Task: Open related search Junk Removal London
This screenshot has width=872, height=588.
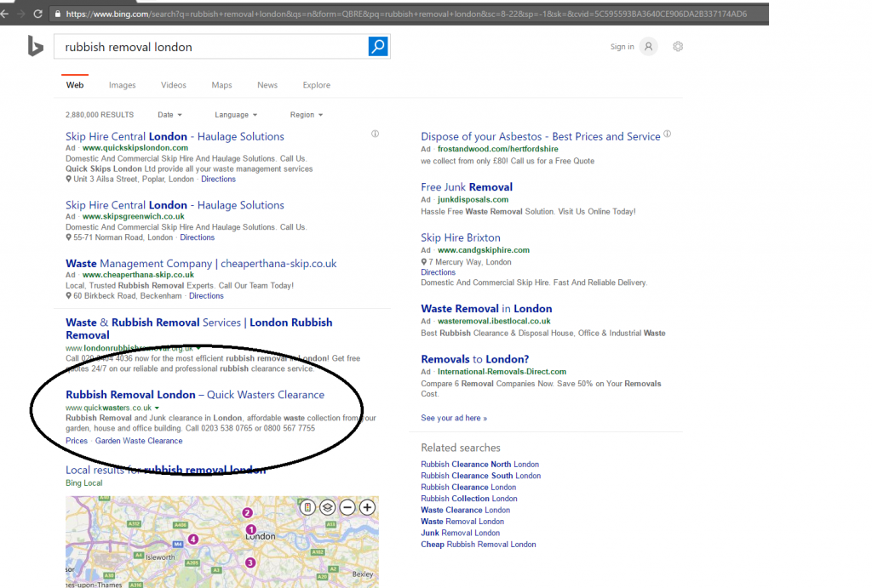Action: pyautogui.click(x=460, y=533)
